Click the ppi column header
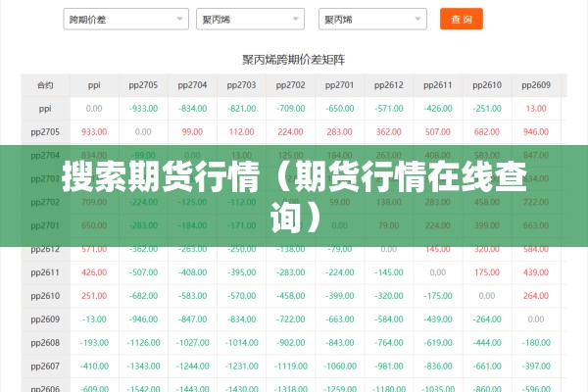 (x=94, y=85)
